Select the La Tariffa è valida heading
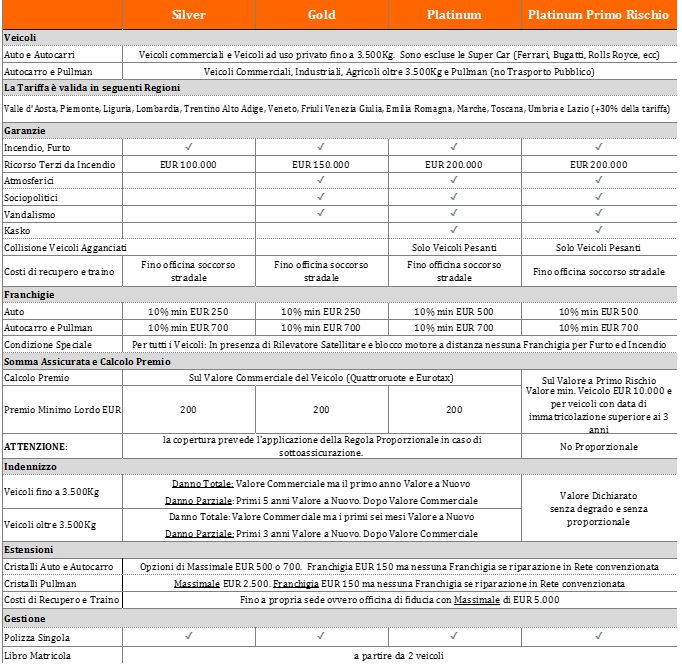682x665 pixels. pos(92,88)
